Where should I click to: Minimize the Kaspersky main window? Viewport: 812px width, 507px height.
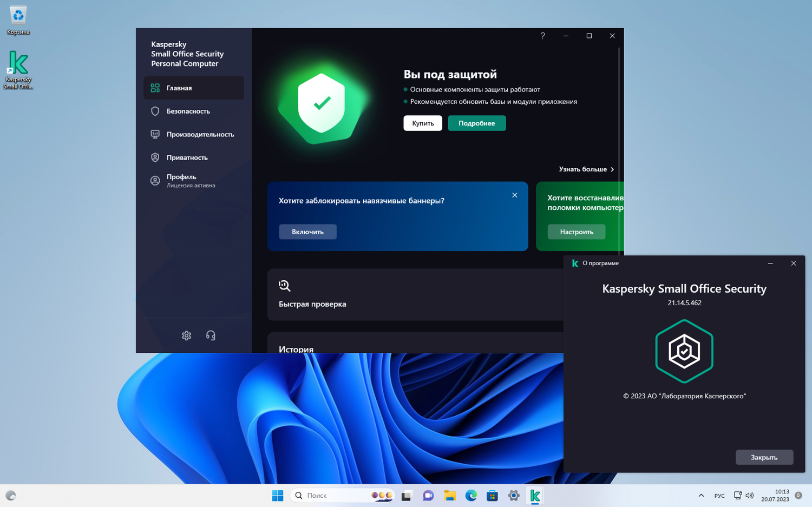pos(566,36)
